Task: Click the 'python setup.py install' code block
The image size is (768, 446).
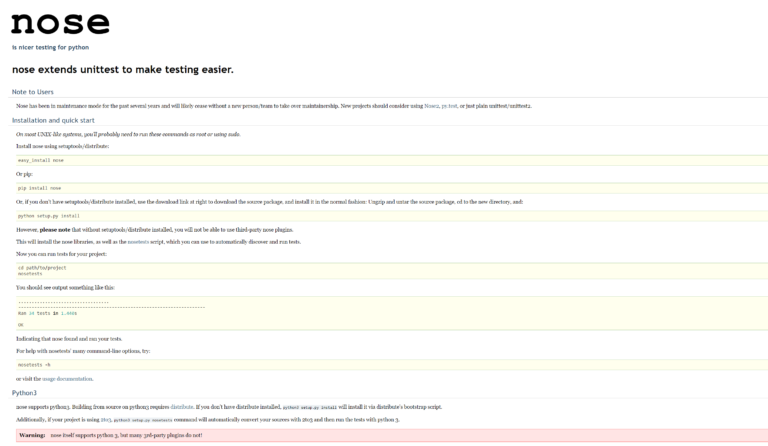Action: pos(392,216)
